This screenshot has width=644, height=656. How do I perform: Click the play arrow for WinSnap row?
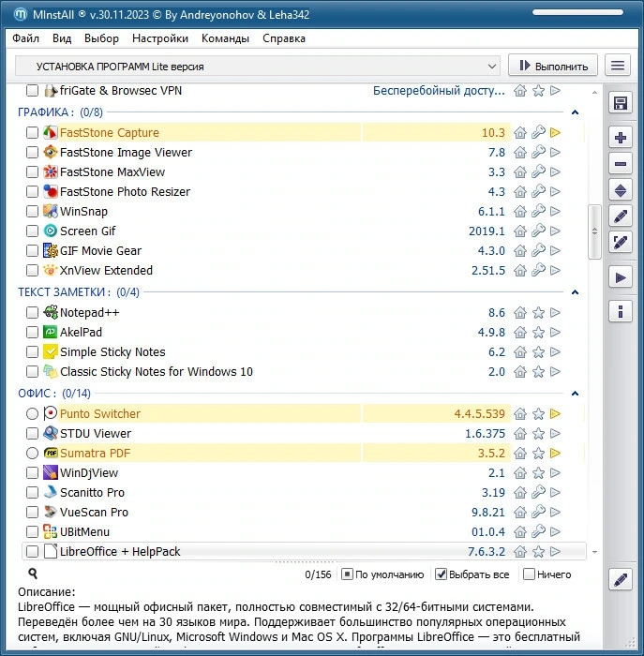[555, 211]
